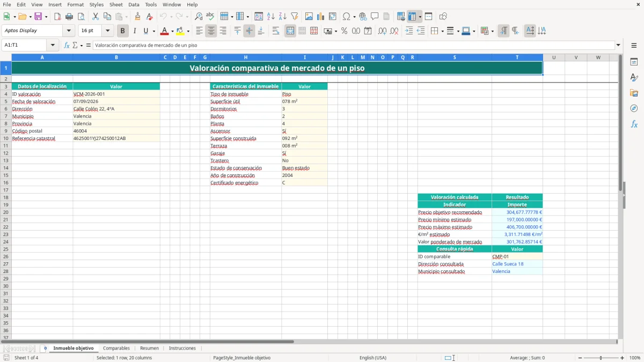Insert a comment
Image resolution: width=644 pixels, height=362 pixels.
point(375,17)
